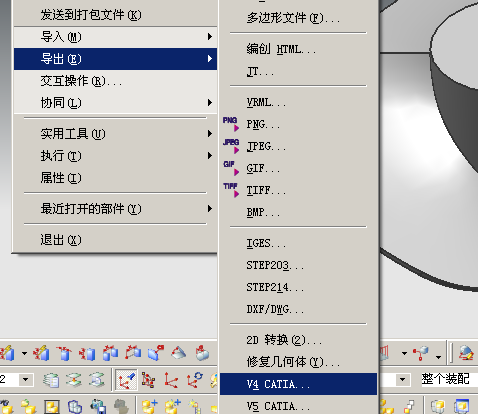Image resolution: width=478 pixels, height=414 pixels.
Task: Click the GIF file-type icon
Action: (x=231, y=168)
